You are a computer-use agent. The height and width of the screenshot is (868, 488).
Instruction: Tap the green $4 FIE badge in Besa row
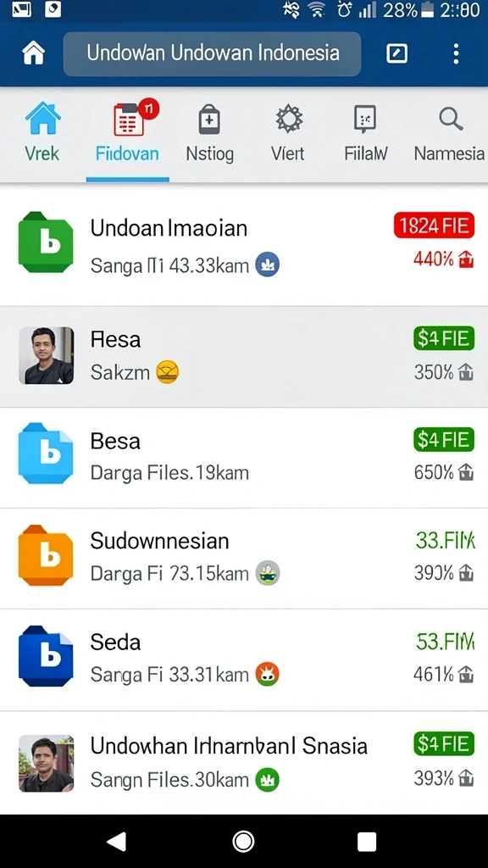tap(444, 440)
